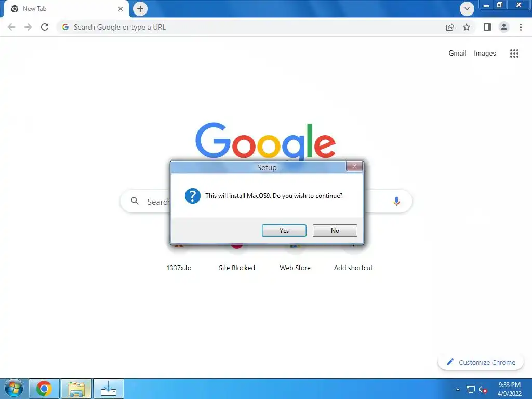Open the taskbar clock and date
Viewport: 532px width, 399px height.
tap(509, 389)
